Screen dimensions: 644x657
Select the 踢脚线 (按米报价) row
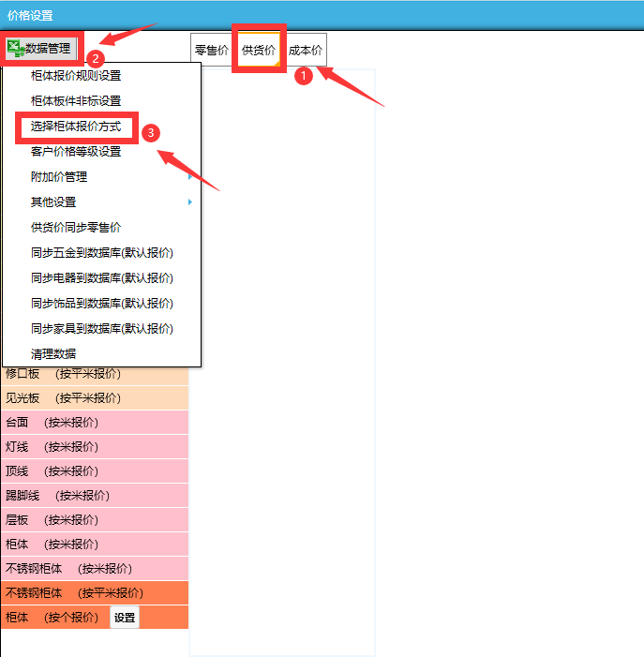(95, 495)
